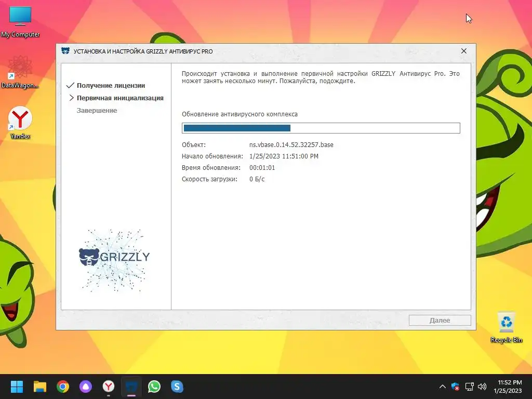Select the Получение лицензии step
532x399 pixels.
[111, 86]
